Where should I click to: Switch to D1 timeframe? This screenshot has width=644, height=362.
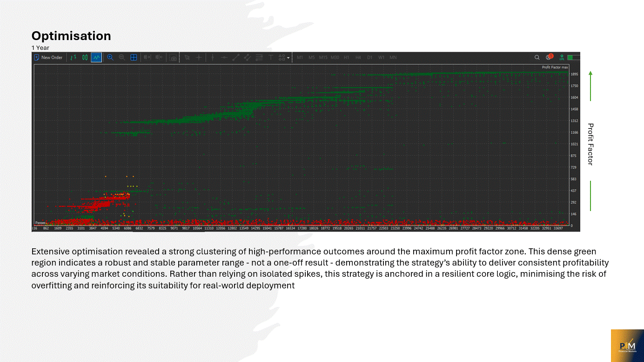370,57
